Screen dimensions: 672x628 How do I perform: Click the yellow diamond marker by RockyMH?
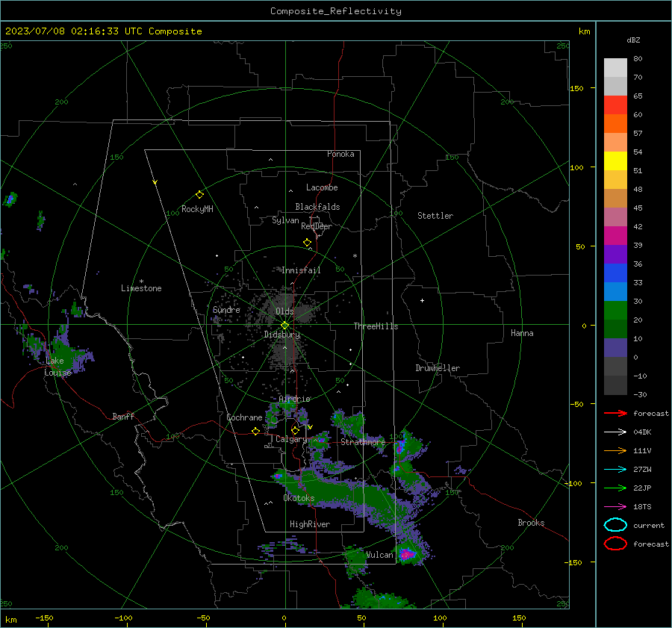199,195
